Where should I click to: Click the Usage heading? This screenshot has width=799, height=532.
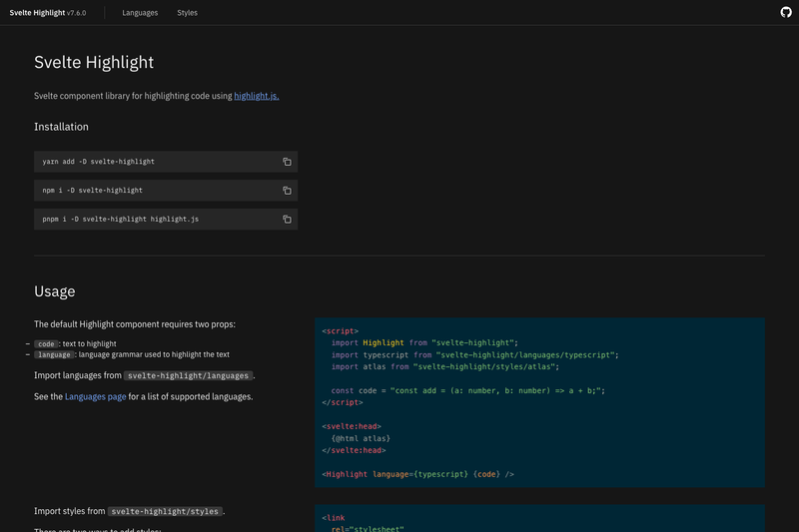(x=55, y=291)
